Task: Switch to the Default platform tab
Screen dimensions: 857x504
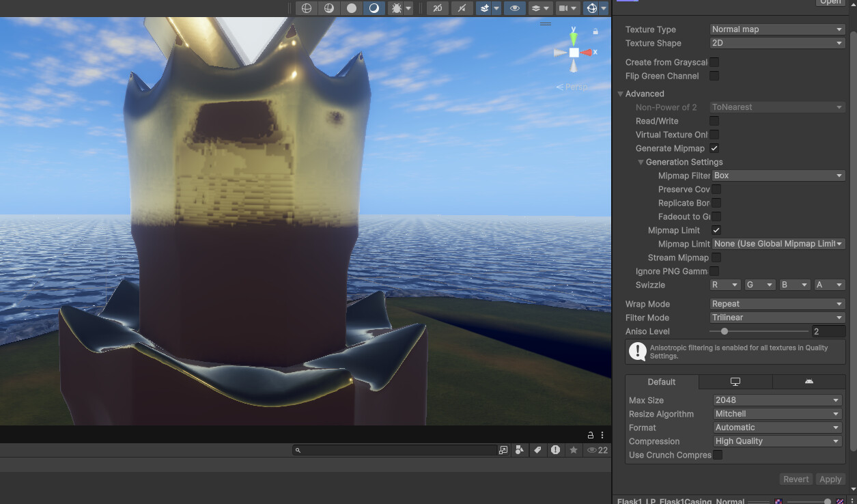Action: (x=661, y=382)
